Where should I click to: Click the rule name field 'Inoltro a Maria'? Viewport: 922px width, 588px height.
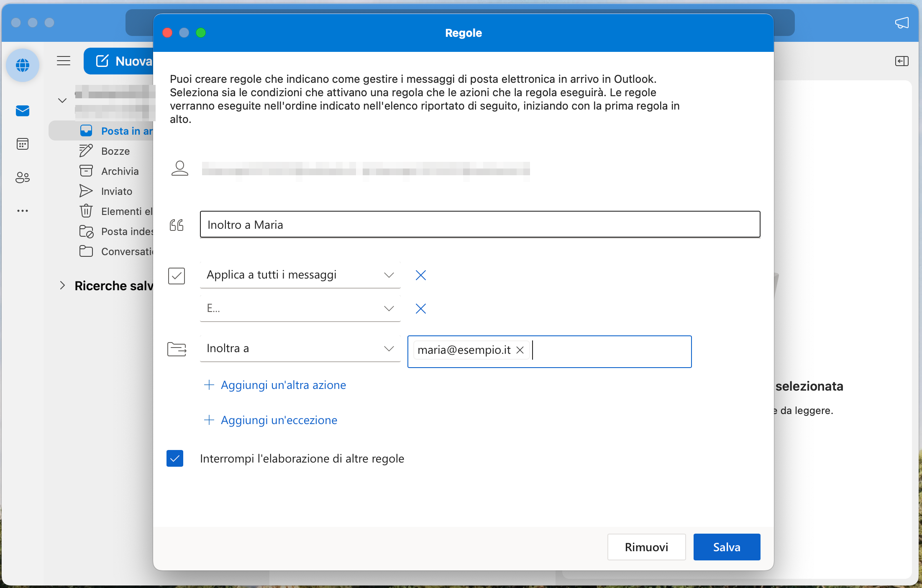[x=480, y=225]
